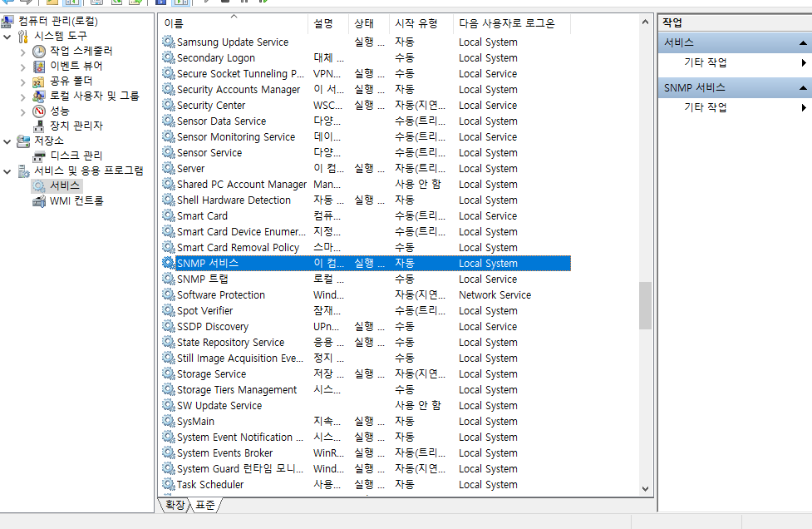
Task: Select the System Events Broker service
Action: [x=366, y=452]
